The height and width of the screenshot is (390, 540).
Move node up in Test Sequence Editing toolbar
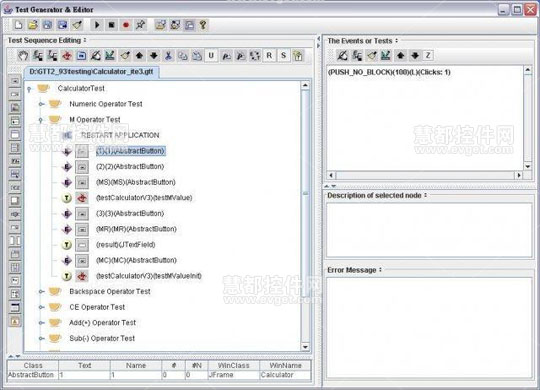point(139,55)
